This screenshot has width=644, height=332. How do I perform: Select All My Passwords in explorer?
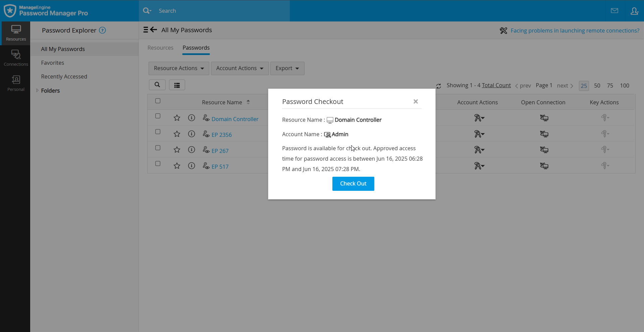[x=85, y=49]
